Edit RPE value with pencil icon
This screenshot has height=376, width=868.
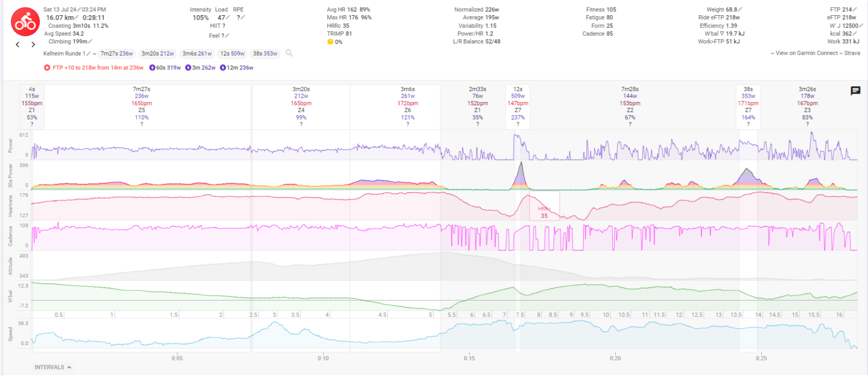(243, 17)
